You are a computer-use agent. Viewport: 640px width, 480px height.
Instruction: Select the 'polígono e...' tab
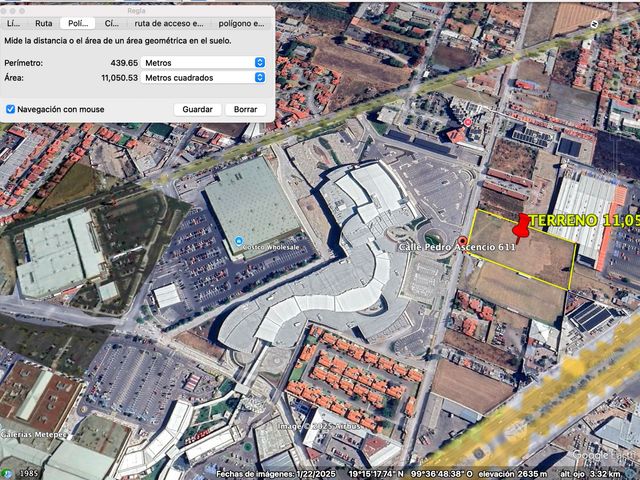pos(241,23)
